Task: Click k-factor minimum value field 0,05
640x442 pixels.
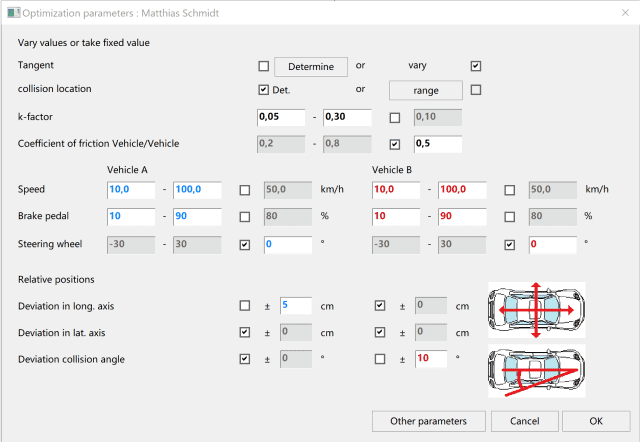Action: (280, 118)
